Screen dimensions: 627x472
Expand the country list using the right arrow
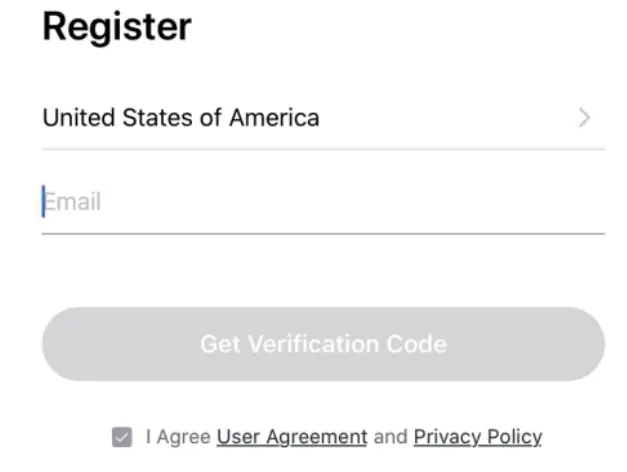pos(585,118)
